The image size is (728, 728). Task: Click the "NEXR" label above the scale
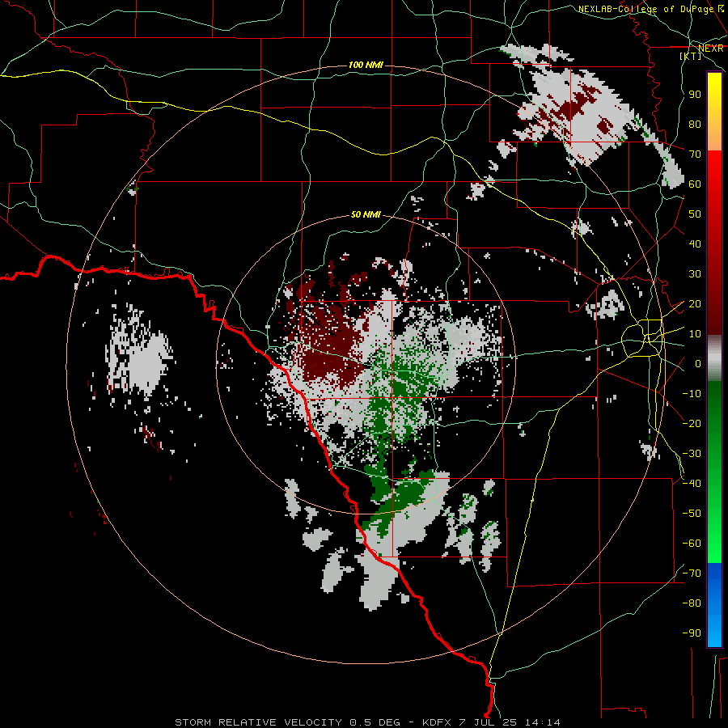[710, 49]
